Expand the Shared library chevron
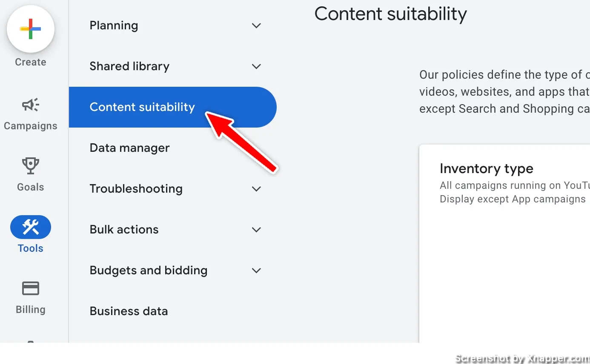 pyautogui.click(x=256, y=66)
